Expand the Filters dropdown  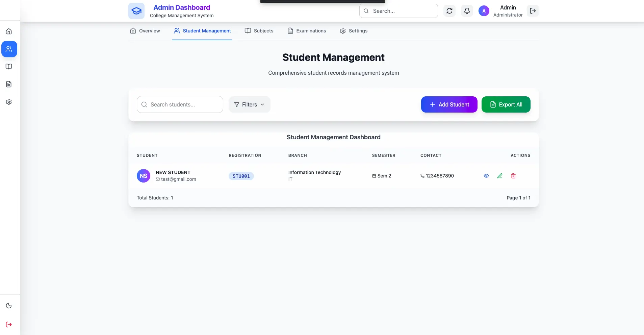click(x=249, y=104)
